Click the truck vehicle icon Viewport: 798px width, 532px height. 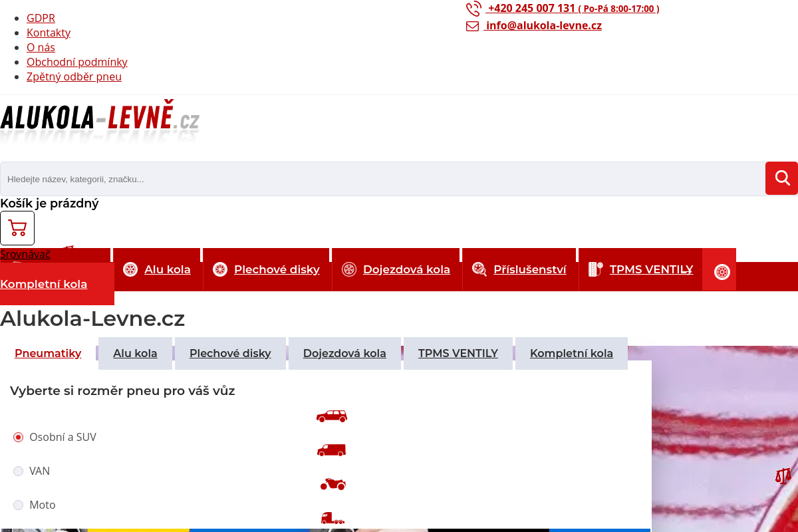(x=331, y=519)
